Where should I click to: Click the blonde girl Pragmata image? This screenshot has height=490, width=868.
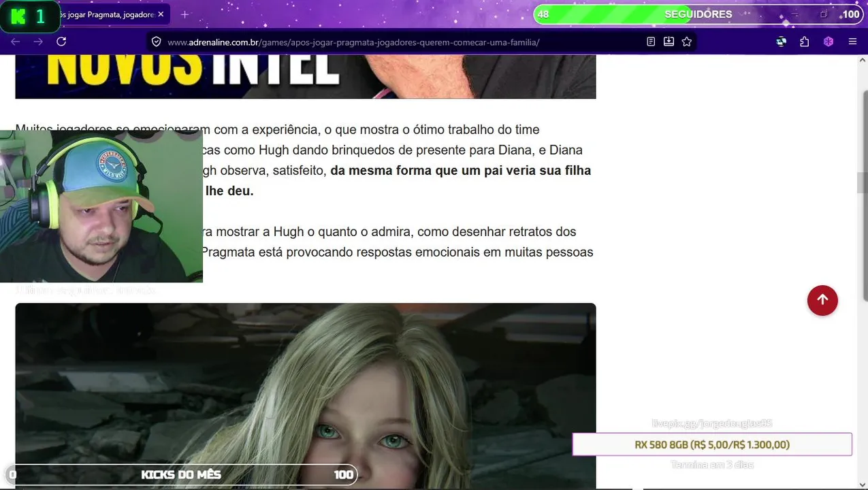click(x=306, y=396)
